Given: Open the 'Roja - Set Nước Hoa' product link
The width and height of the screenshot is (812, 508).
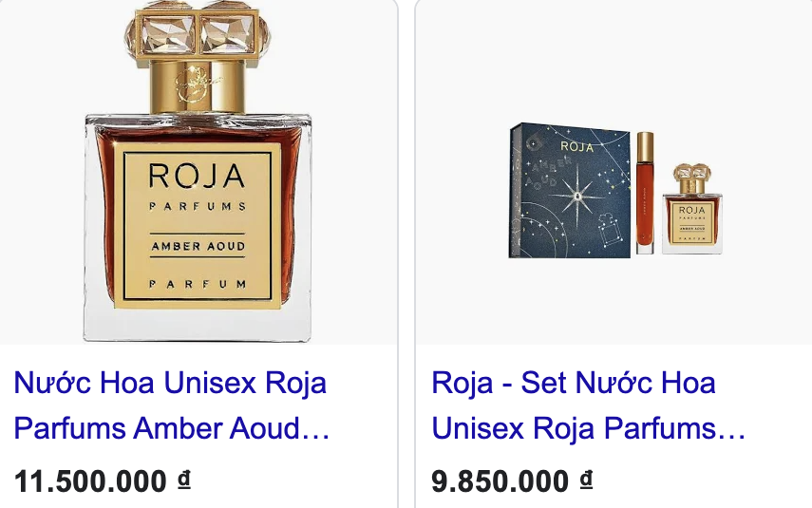Looking at the screenshot, I should point(588,405).
